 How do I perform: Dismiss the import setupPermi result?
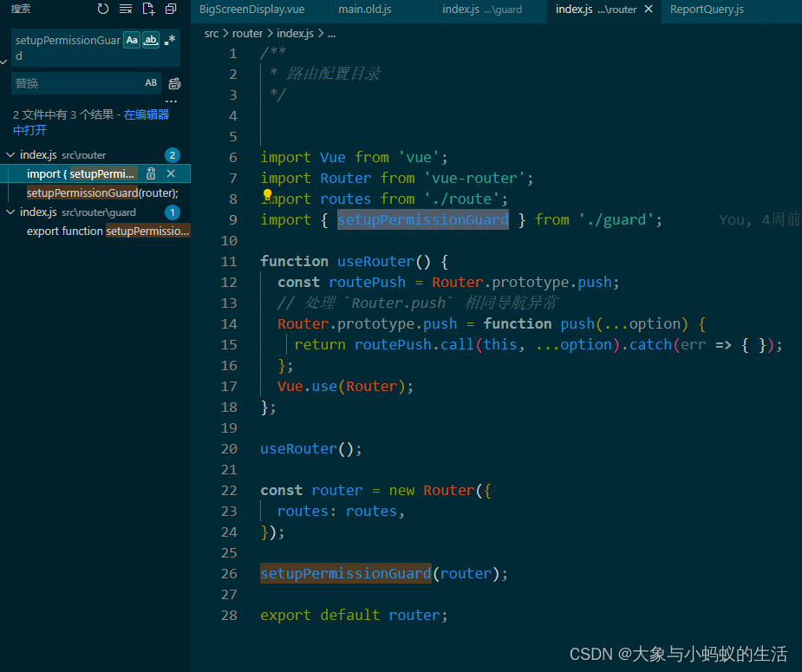pyautogui.click(x=171, y=174)
